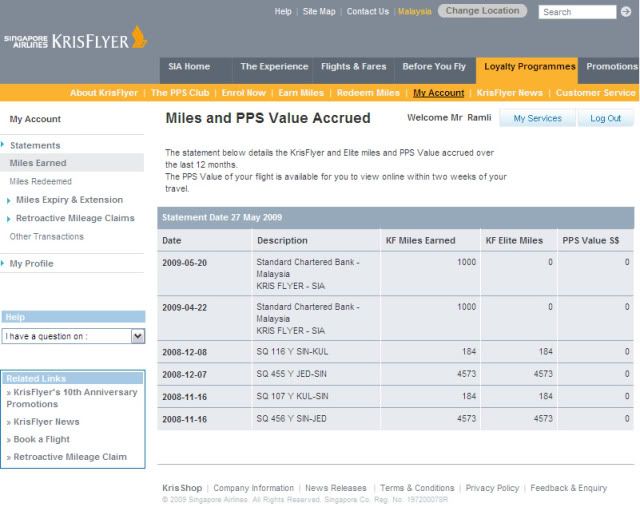Viewport: 640px width, 507px height.
Task: Open the Before You Fly tab
Action: coord(434,70)
